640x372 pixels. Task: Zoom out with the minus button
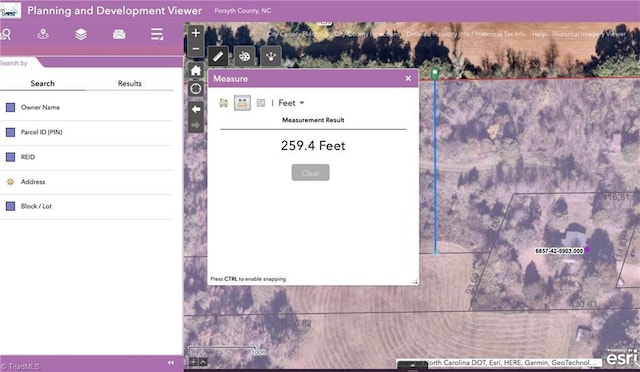point(196,49)
